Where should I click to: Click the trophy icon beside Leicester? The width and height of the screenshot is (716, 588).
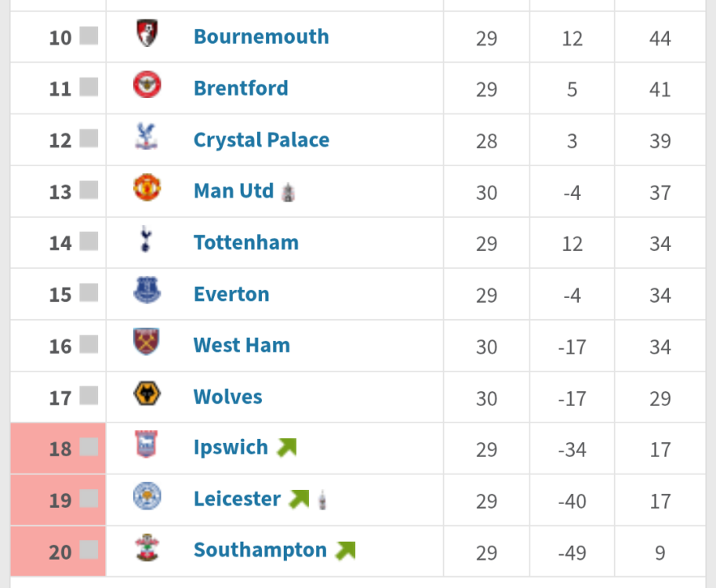click(322, 499)
